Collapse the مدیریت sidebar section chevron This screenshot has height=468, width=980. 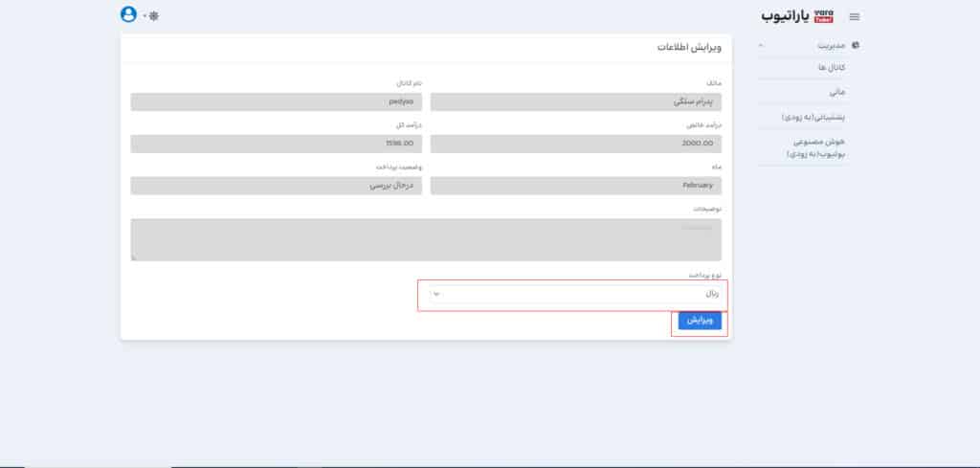click(760, 45)
